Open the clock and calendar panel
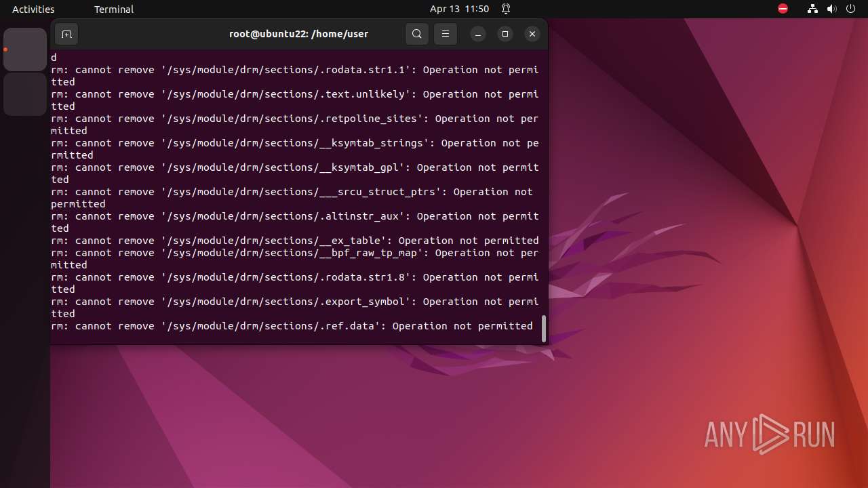Screen dimensions: 868x488 [x=459, y=9]
